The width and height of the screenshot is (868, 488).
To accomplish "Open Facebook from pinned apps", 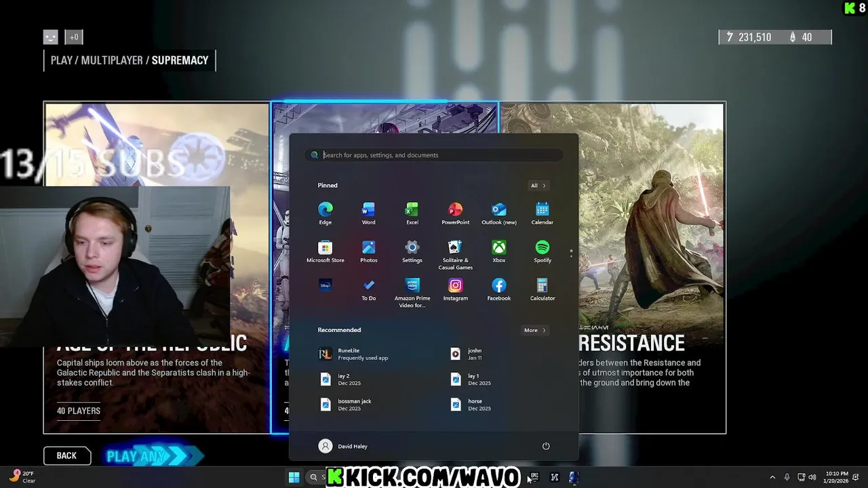I will coord(498,289).
